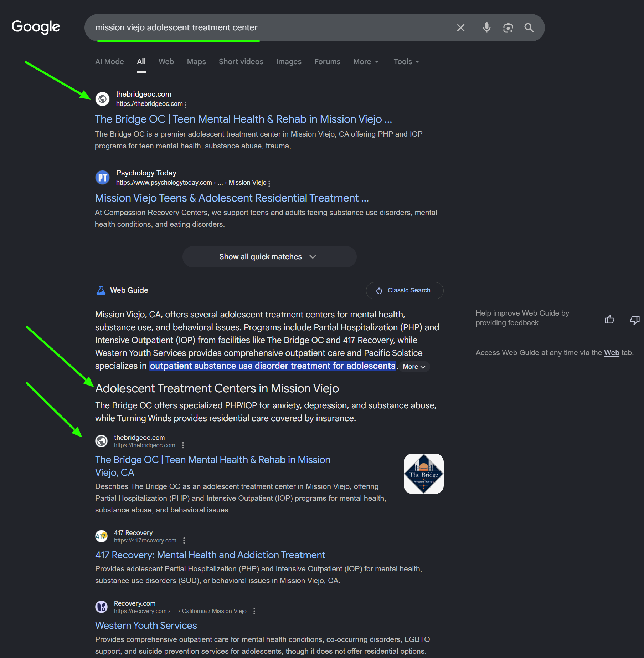The height and width of the screenshot is (658, 644).
Task: Select the All results tab
Action: coord(141,62)
